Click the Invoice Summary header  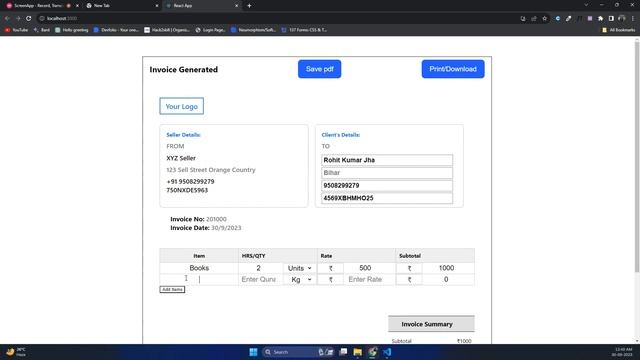pyautogui.click(x=431, y=324)
